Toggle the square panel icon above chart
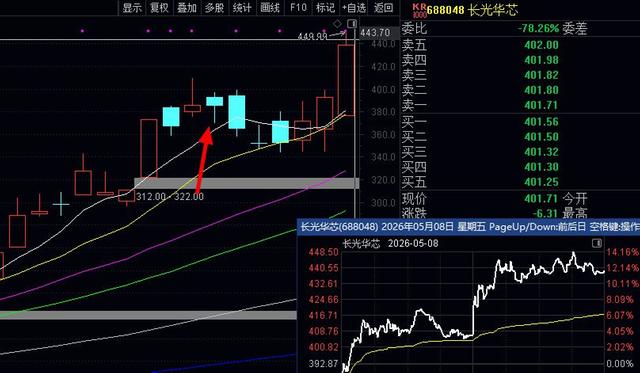The image size is (640, 373). 352,23
